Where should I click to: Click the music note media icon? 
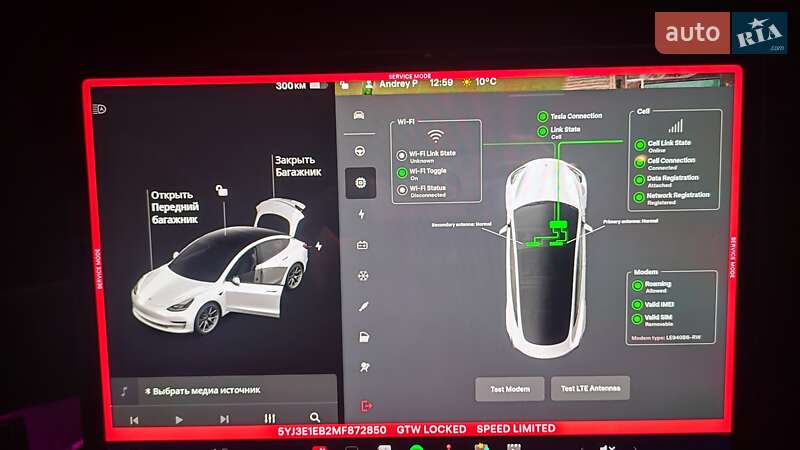click(124, 391)
